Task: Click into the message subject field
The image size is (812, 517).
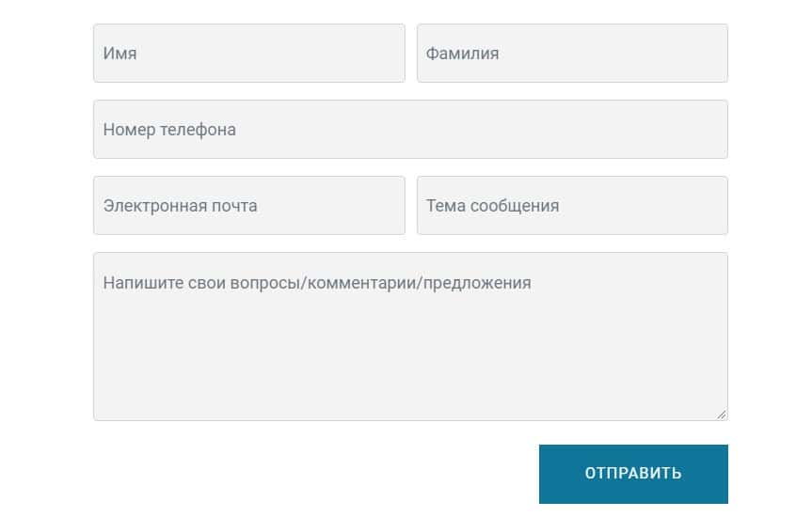Action: (x=572, y=206)
